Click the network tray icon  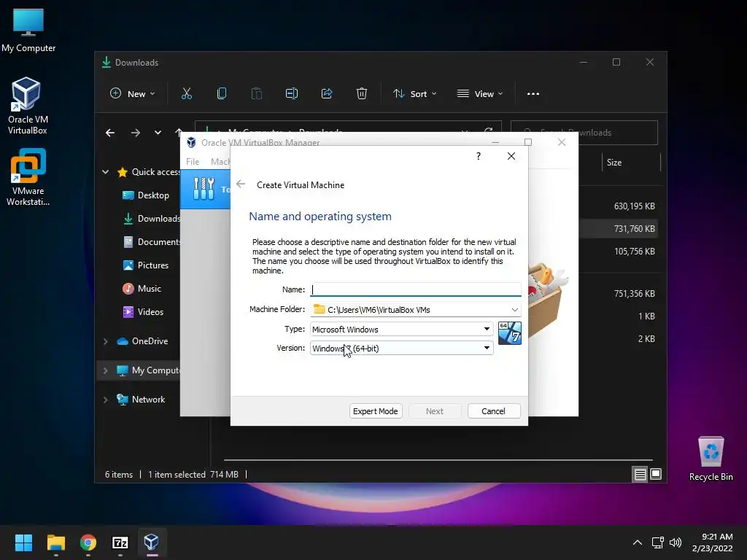click(658, 542)
